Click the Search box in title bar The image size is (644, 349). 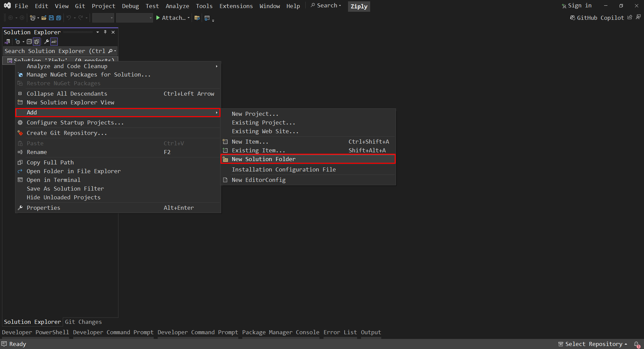click(x=326, y=6)
